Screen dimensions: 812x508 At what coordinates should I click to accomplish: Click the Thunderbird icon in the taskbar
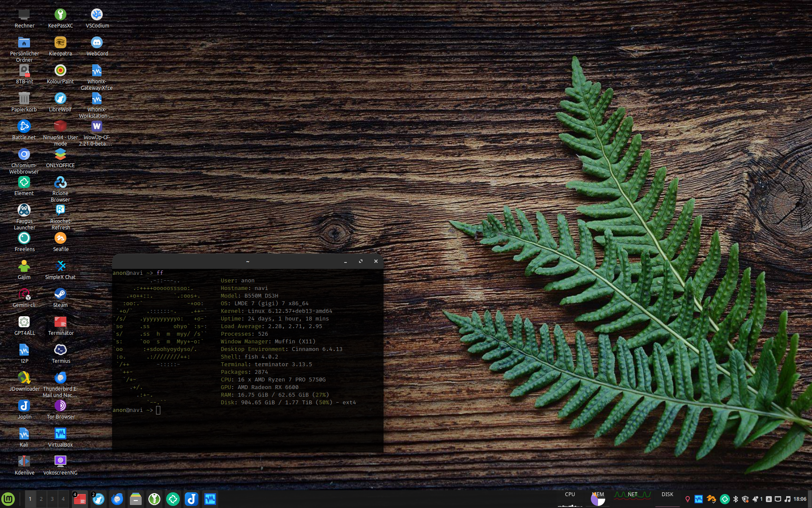pyautogui.click(x=117, y=499)
